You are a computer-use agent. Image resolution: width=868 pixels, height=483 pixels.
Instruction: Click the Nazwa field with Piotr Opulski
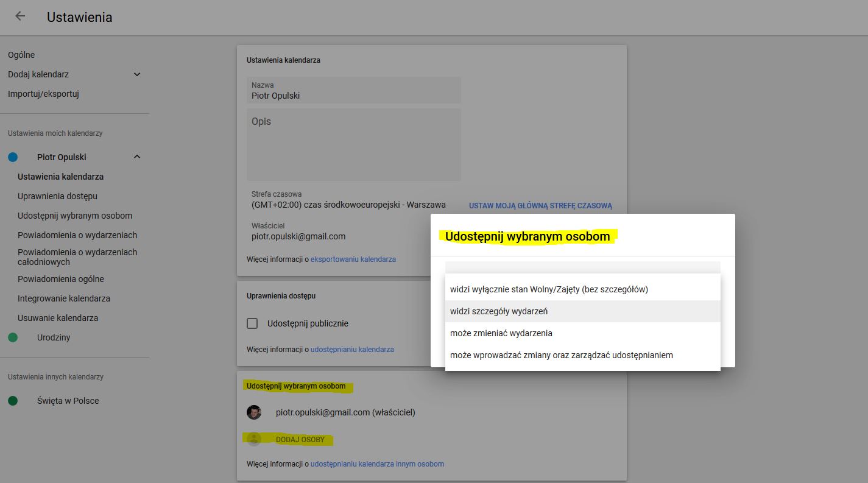(x=354, y=90)
